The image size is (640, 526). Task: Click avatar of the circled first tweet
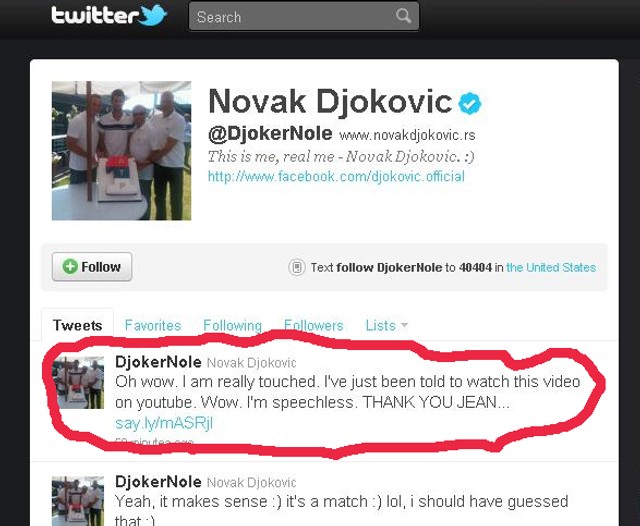[78, 382]
